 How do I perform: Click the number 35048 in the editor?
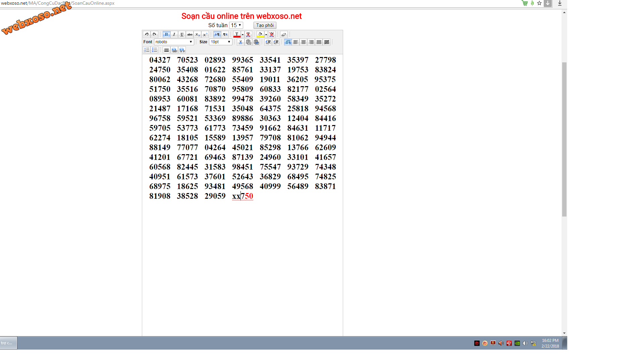tap(243, 109)
